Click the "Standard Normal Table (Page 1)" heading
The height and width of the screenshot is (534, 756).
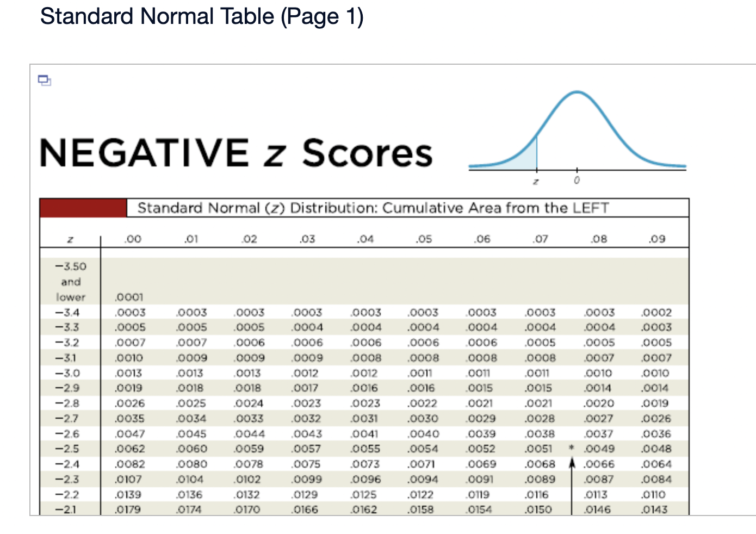203,17
